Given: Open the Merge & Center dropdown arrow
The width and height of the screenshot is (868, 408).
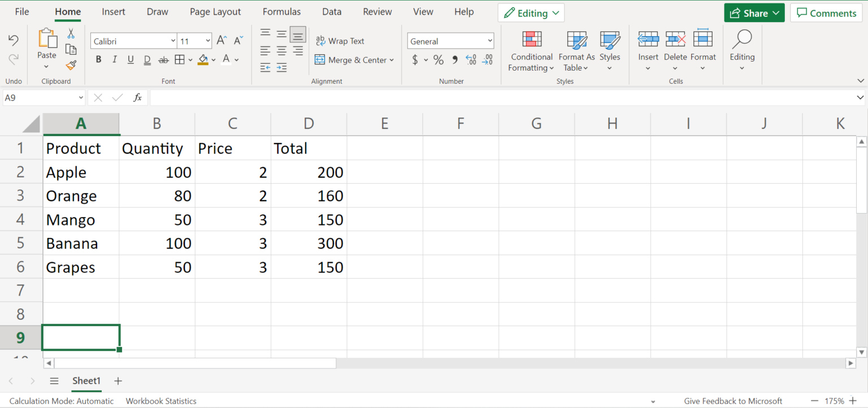Looking at the screenshot, I should coord(392,60).
